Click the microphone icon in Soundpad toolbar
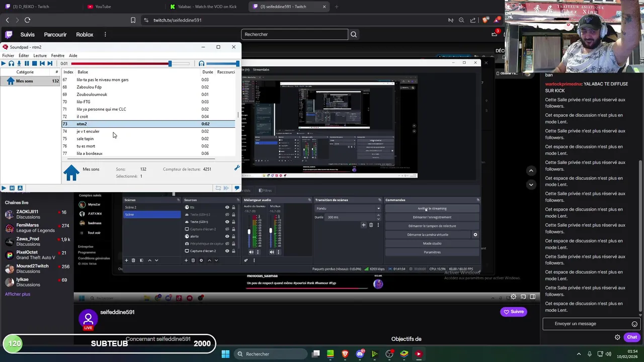 [19, 63]
